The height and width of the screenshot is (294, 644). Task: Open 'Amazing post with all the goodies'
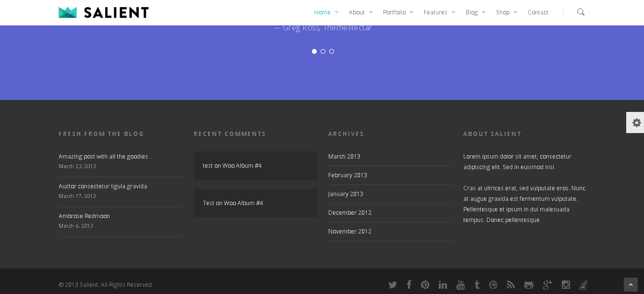click(x=103, y=157)
